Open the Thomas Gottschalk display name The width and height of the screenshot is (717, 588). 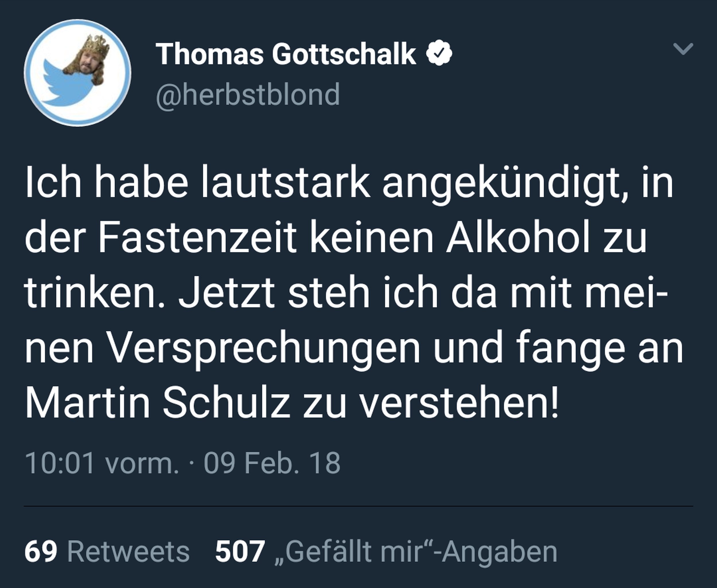point(286,54)
